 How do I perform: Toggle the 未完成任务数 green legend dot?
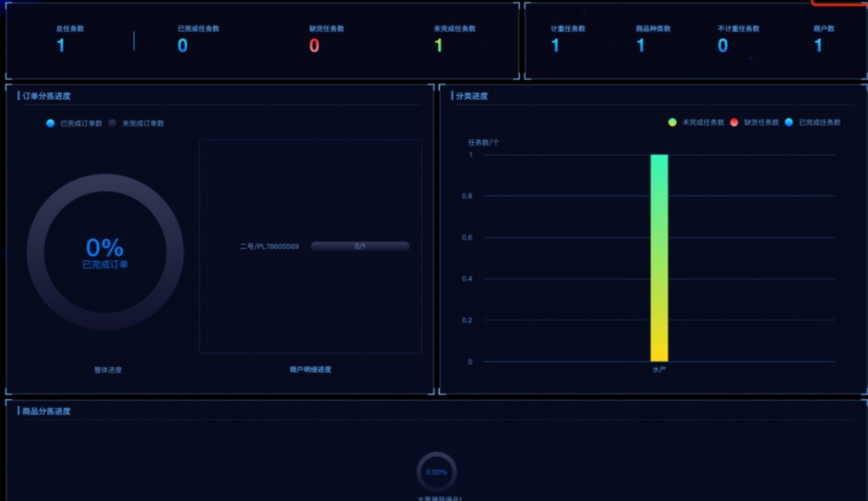point(673,122)
